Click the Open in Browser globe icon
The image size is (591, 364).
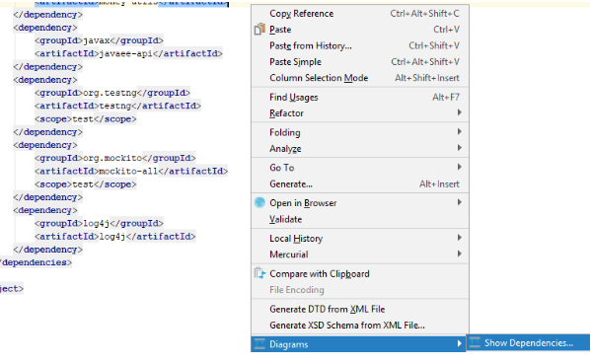tap(259, 203)
